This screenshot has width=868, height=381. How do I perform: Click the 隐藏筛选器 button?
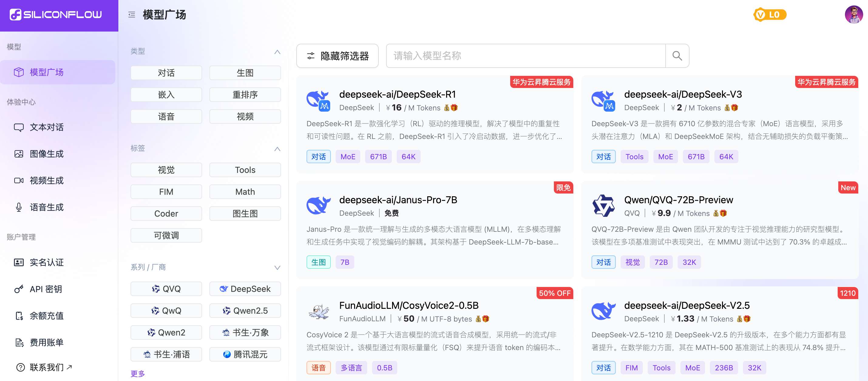337,56
